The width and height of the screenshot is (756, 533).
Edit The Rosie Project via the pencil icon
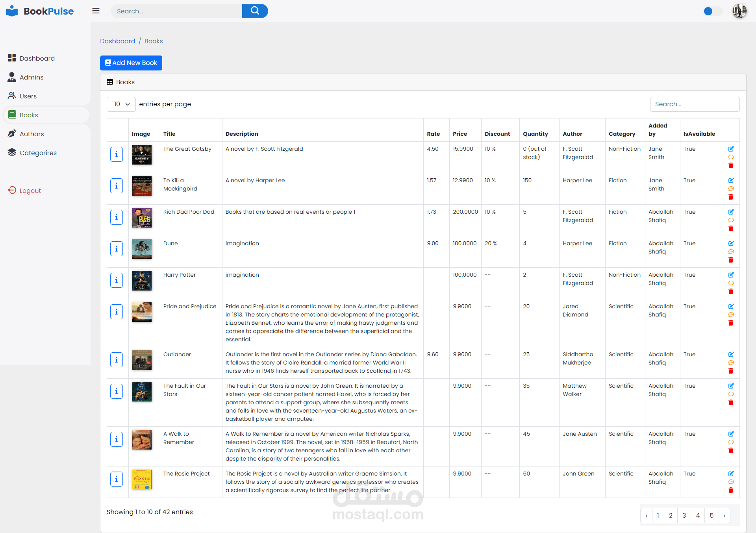click(x=731, y=474)
